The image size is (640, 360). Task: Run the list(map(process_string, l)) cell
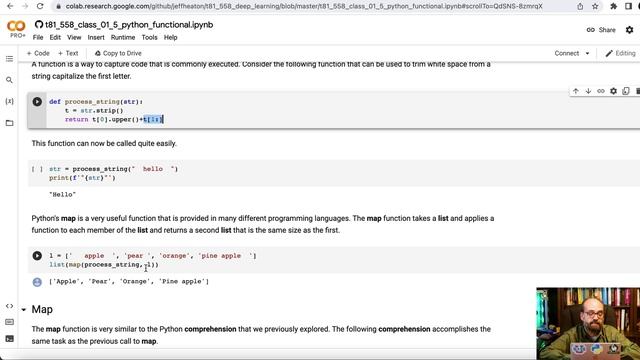(37, 256)
